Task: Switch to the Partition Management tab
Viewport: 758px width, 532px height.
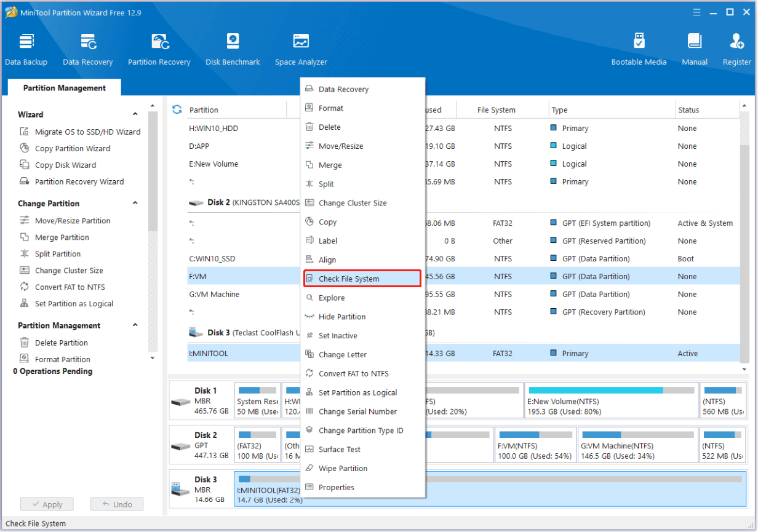Action: pyautogui.click(x=65, y=88)
